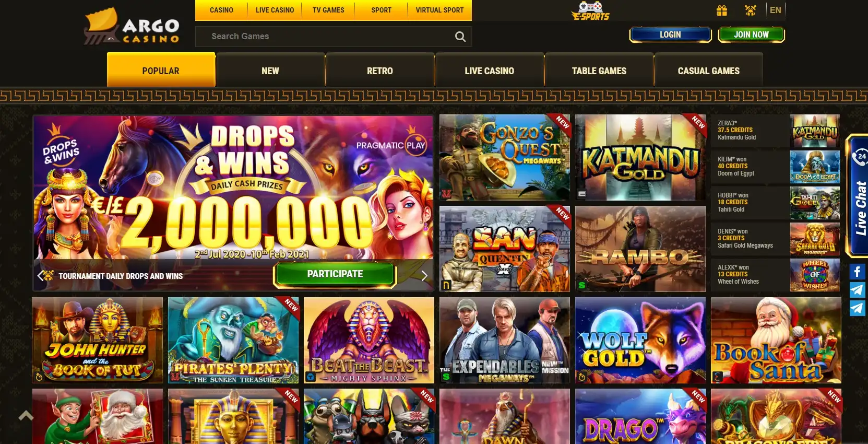Go to the Argo Casino logo home
The width and height of the screenshot is (868, 444).
click(x=132, y=26)
